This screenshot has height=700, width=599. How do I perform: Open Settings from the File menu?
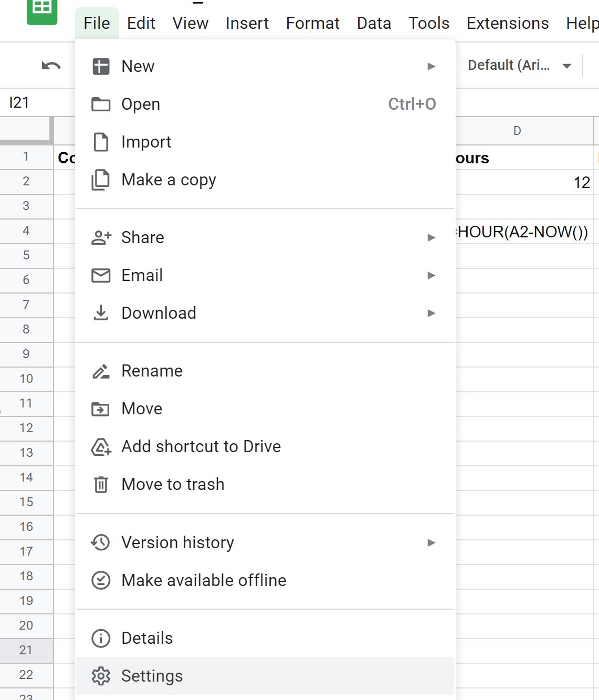coord(152,676)
